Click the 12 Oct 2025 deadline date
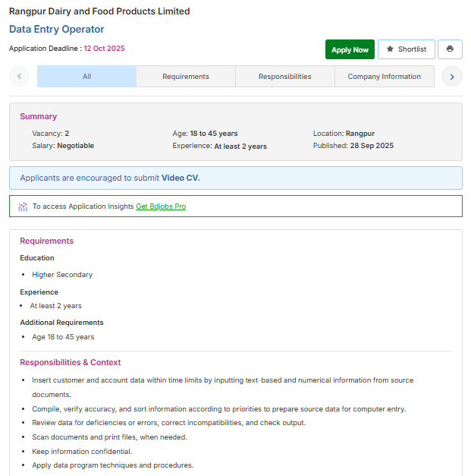Image resolution: width=471 pixels, height=476 pixels. (x=105, y=49)
